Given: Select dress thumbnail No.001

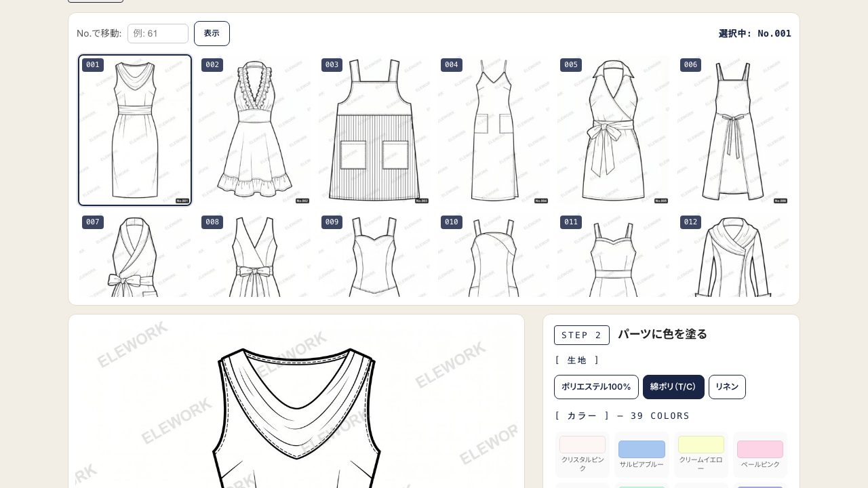Looking at the screenshot, I should (135, 130).
